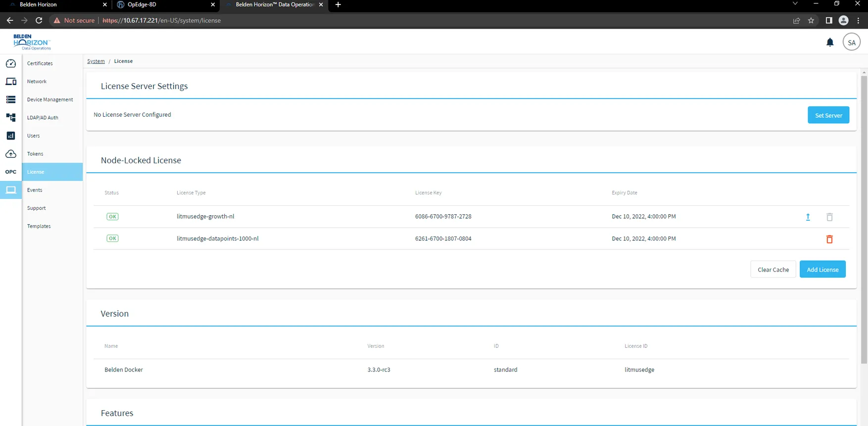Delete the litmusedge-datapoints-1000-nl license
868x426 pixels.
click(x=829, y=239)
